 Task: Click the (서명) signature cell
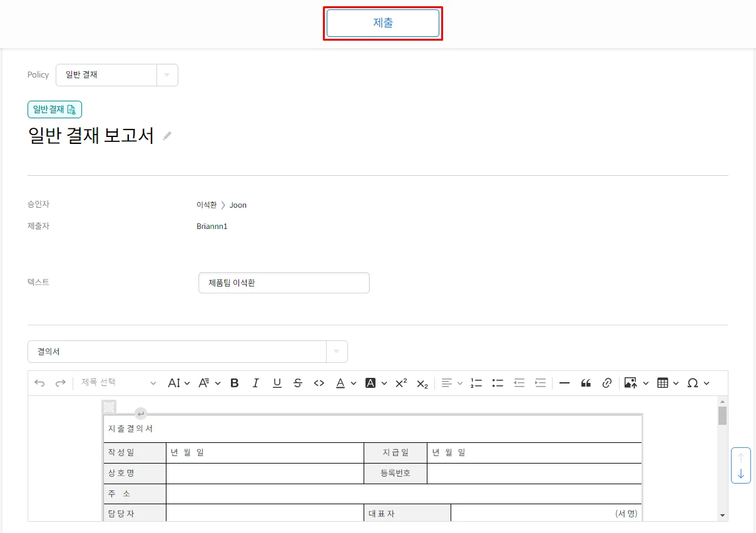pos(546,514)
